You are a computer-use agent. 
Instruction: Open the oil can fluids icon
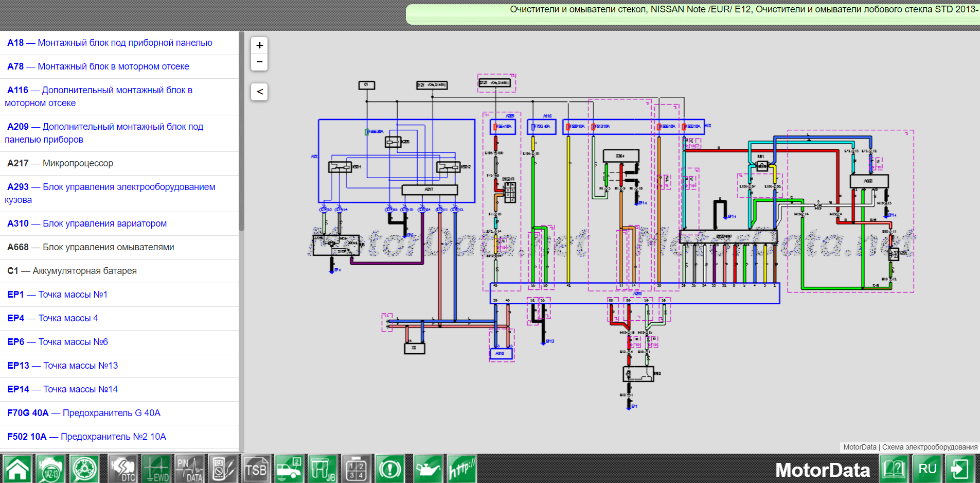(x=427, y=469)
